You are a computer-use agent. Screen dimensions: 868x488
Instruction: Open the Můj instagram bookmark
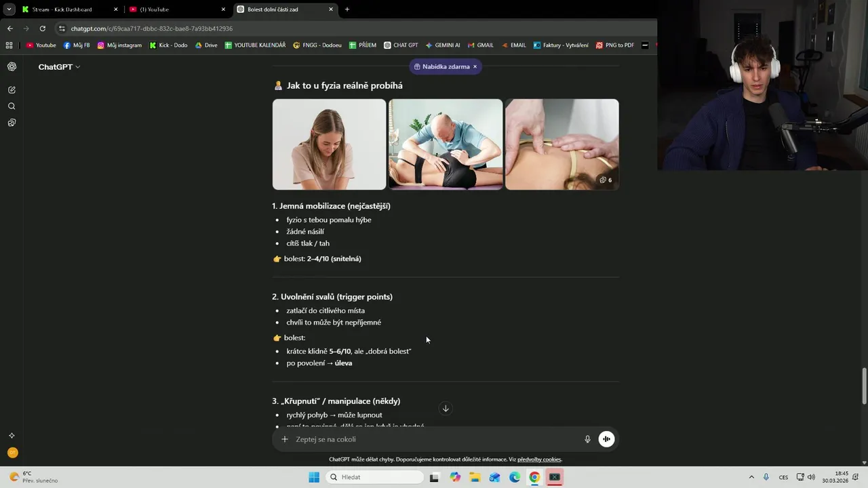[x=119, y=45]
